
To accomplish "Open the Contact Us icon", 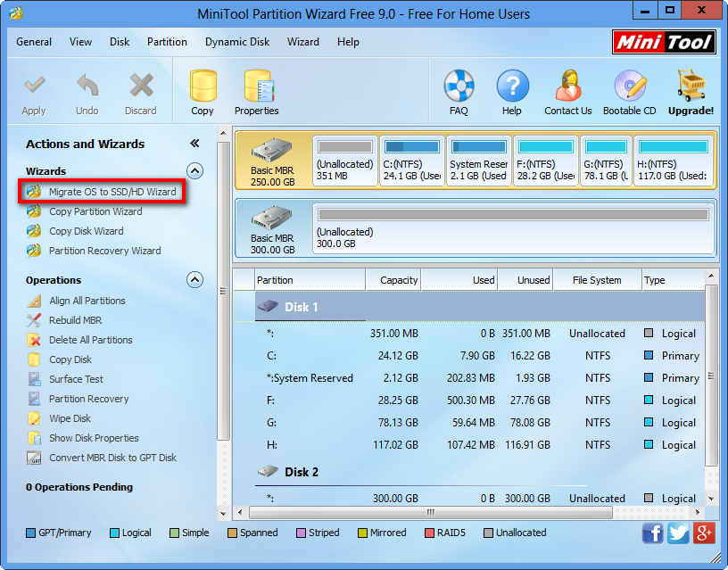I will (568, 87).
